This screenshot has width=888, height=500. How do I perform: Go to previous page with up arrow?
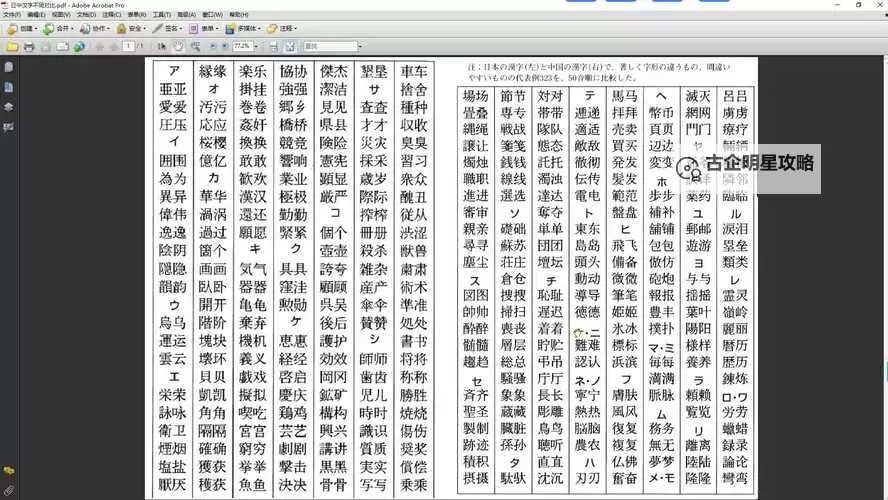pyautogui.click(x=100, y=46)
